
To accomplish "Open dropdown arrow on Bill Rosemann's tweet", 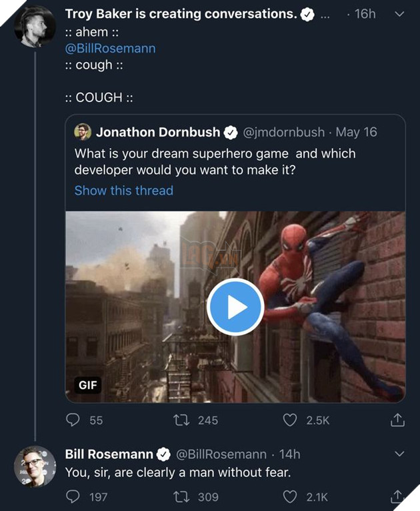I will pyautogui.click(x=399, y=454).
